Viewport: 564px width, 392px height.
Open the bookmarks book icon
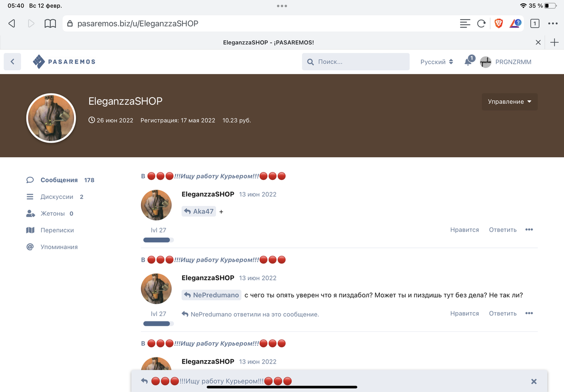[50, 24]
